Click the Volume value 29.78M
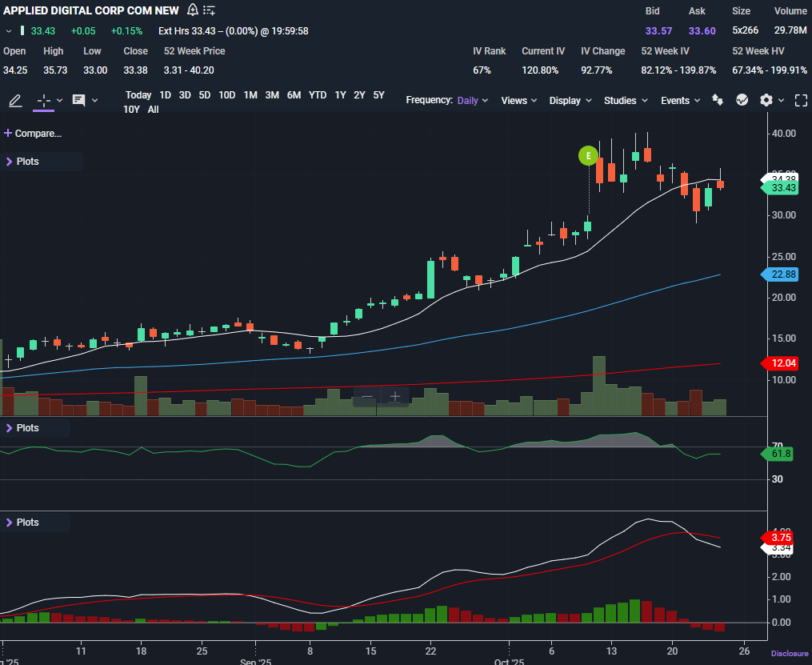 point(790,31)
